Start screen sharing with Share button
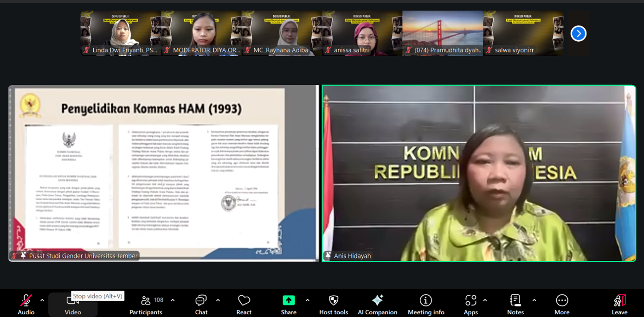644x317 pixels. [288, 304]
